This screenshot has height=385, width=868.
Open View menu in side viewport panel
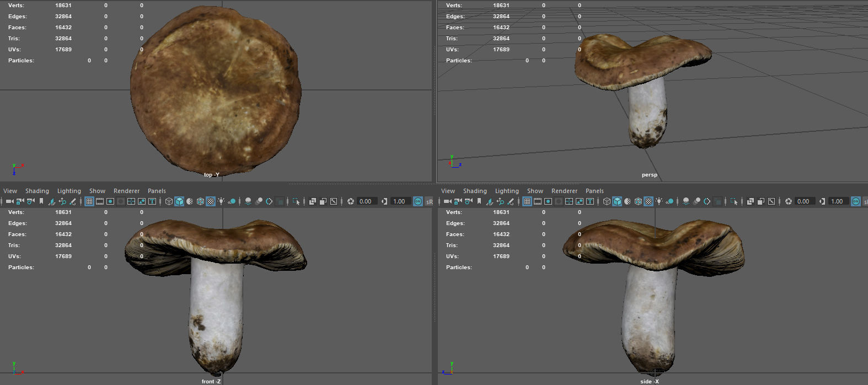(448, 191)
